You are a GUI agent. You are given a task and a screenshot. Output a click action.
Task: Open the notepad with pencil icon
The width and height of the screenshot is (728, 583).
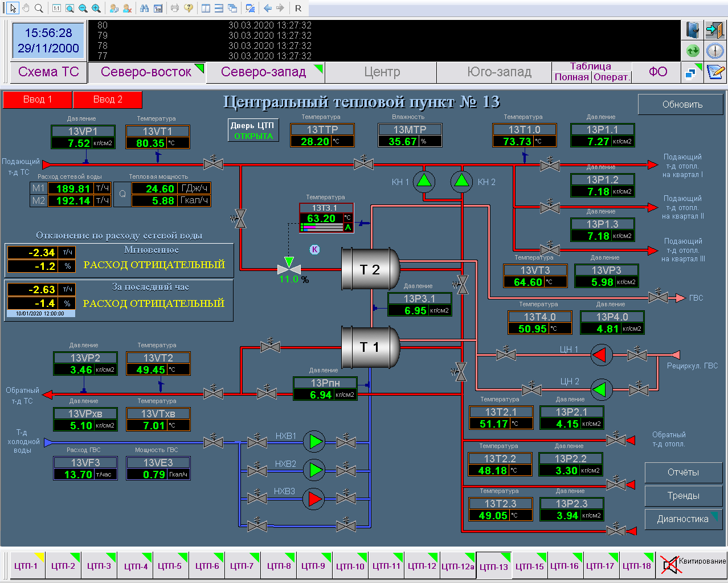click(x=715, y=72)
